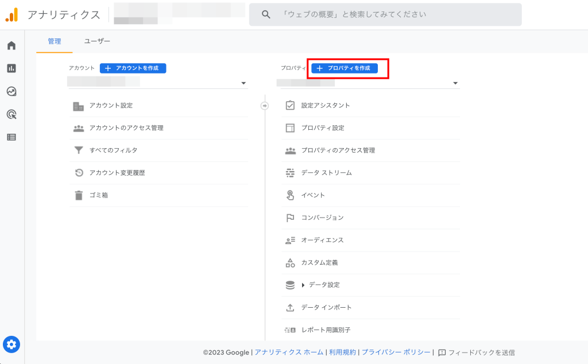Click the レポート用識別子 icon
The width and height of the screenshot is (588, 364).
[x=290, y=330]
